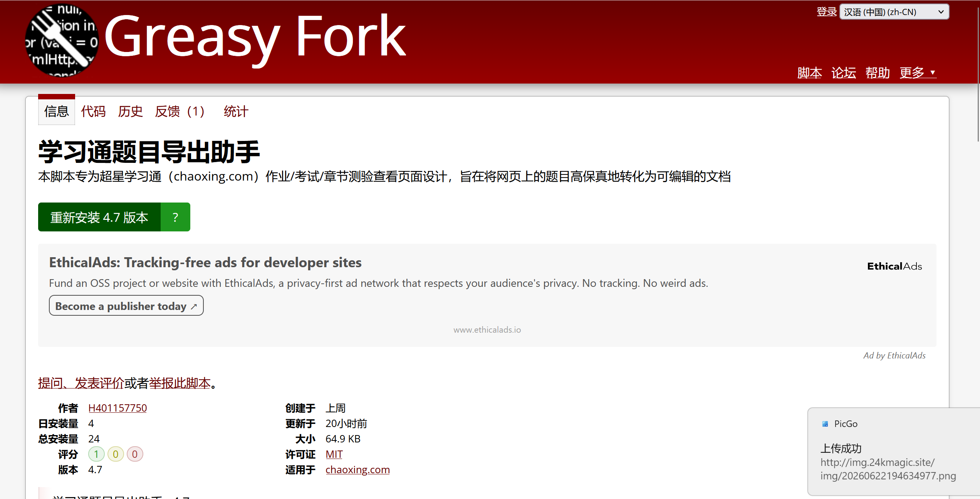Click the 版本 value 4.7
This screenshot has width=980, height=499.
(x=95, y=470)
